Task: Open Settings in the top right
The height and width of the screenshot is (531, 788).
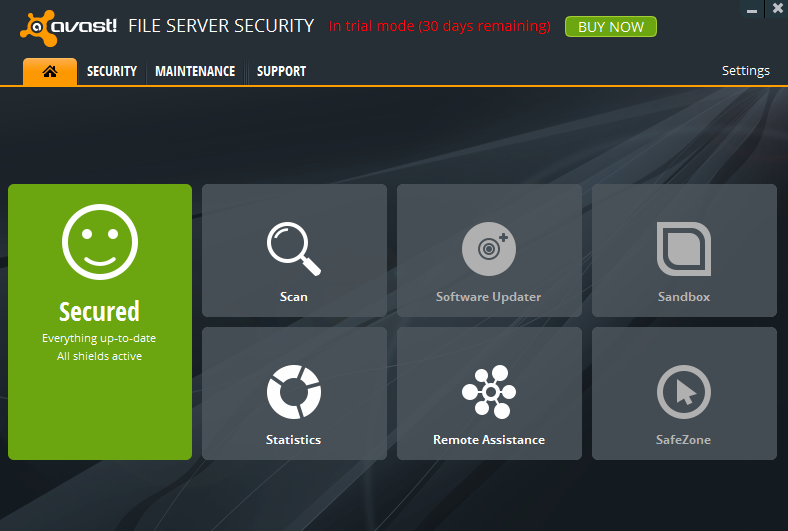Action: (745, 71)
